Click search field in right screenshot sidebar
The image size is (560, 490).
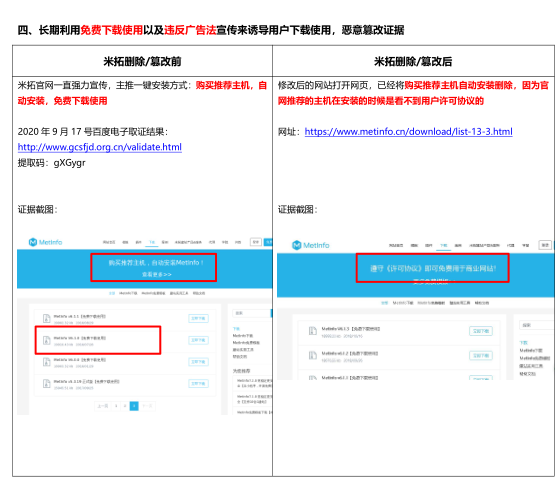[x=537, y=325]
